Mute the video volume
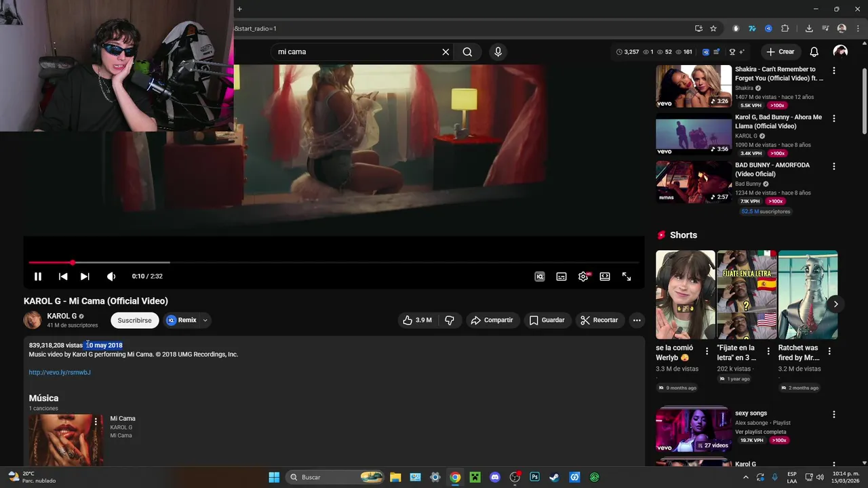This screenshot has width=868, height=488. 111,277
